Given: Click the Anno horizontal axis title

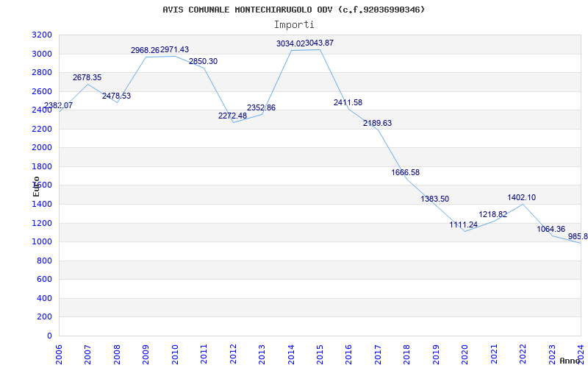Looking at the screenshot, I should click(x=570, y=361).
